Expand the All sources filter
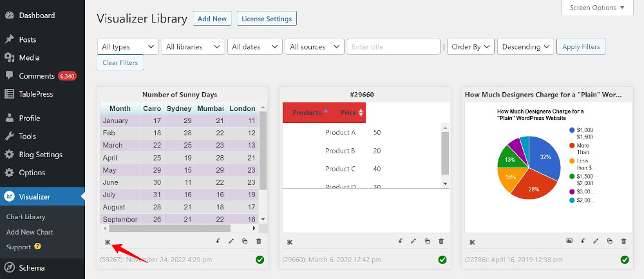This screenshot has width=644, height=279. pyautogui.click(x=315, y=46)
